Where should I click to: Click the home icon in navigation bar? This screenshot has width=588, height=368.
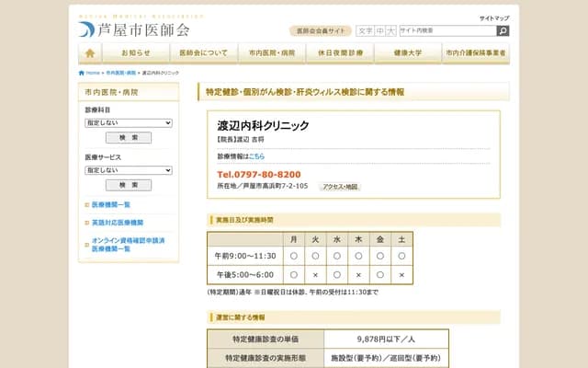(x=90, y=53)
